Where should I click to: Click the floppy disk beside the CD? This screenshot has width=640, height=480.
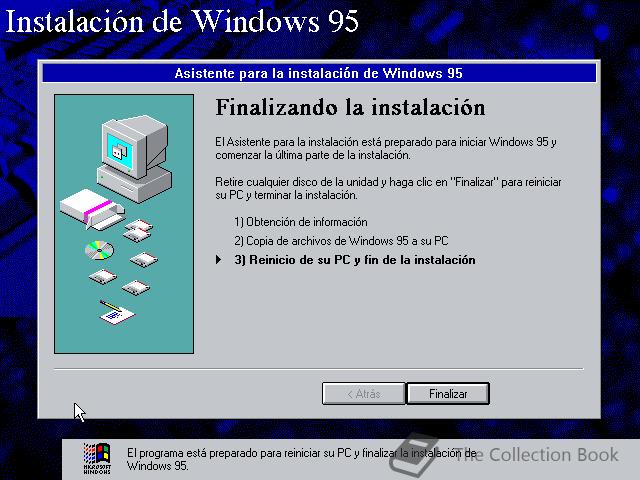(x=144, y=260)
